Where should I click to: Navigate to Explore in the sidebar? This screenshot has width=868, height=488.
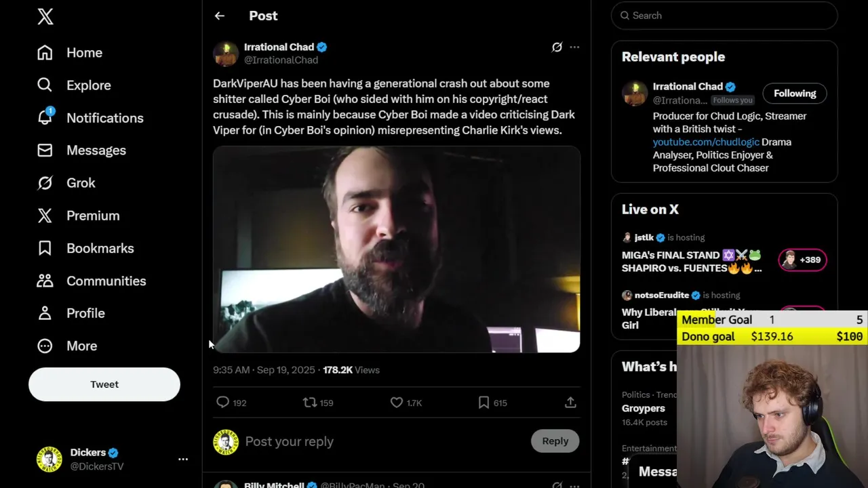[x=45, y=85]
